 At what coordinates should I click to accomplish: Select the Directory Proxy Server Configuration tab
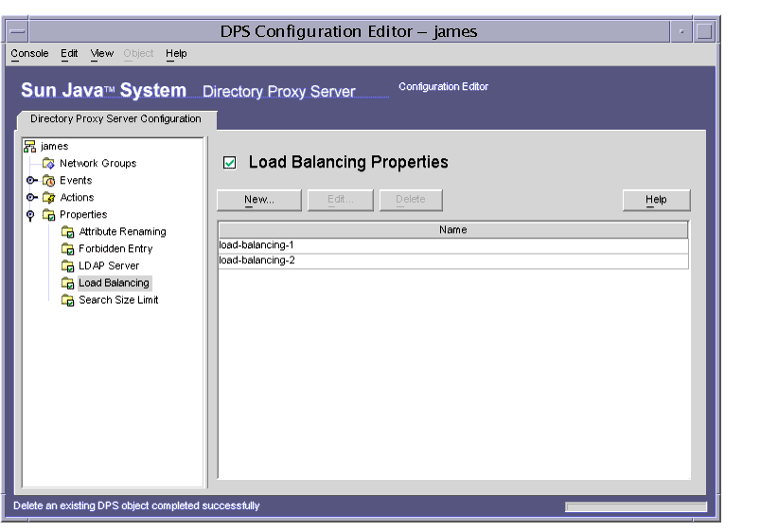[116, 119]
